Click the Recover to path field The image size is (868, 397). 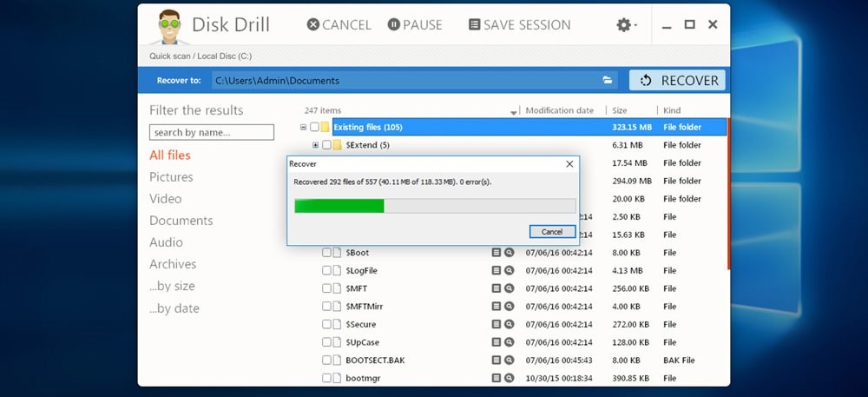click(415, 80)
